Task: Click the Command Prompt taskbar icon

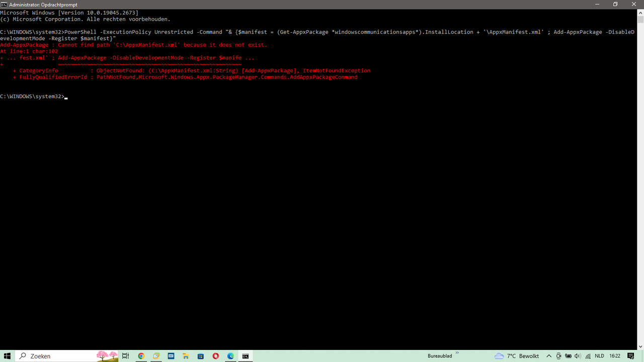Action: click(246, 356)
